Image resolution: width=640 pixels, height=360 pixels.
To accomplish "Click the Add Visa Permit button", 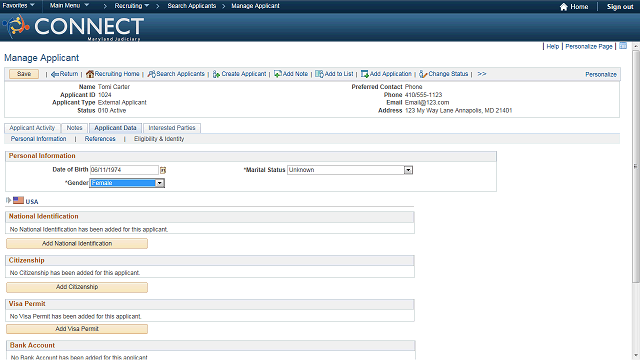I will pyautogui.click(x=77, y=329).
